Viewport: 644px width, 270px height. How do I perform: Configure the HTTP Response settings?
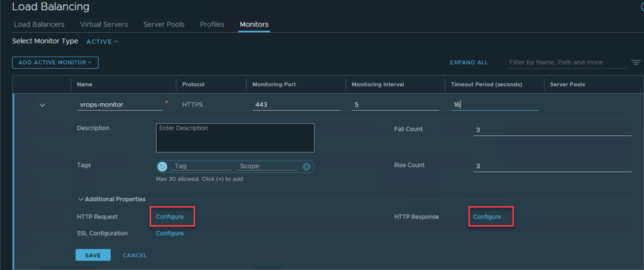tap(487, 217)
